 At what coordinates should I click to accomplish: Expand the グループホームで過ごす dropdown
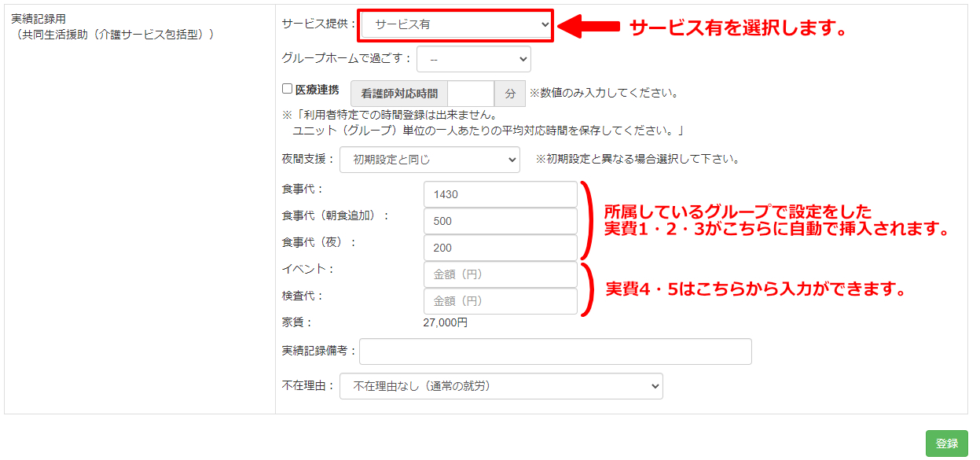tap(473, 59)
